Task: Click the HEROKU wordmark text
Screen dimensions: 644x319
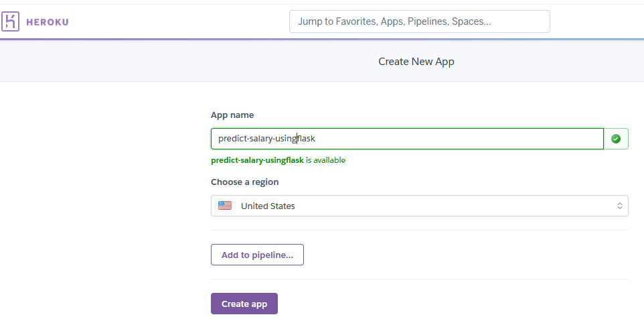Action: pos(48,22)
